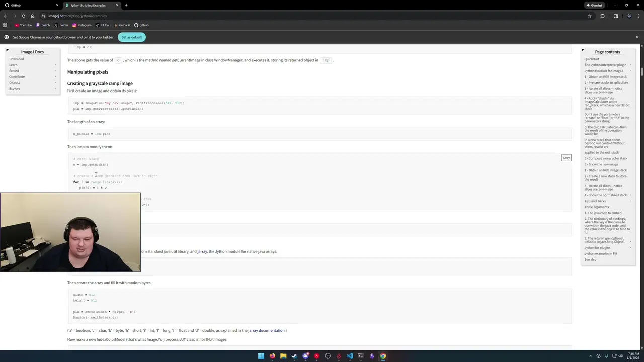Open the jarray documentation link

pos(267,330)
